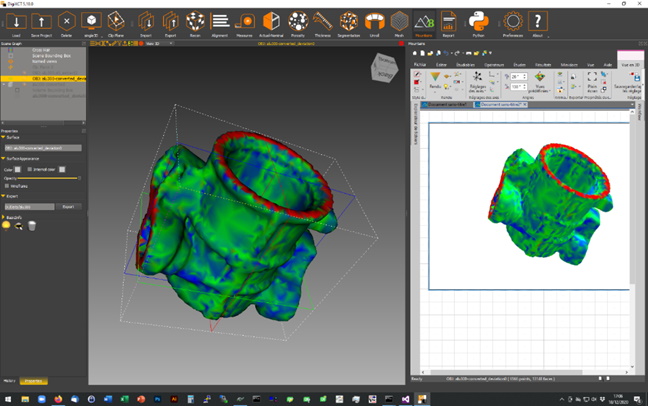The image size is (648, 406).
Task: Collapse the Surface Appearance section
Action: click(3, 158)
